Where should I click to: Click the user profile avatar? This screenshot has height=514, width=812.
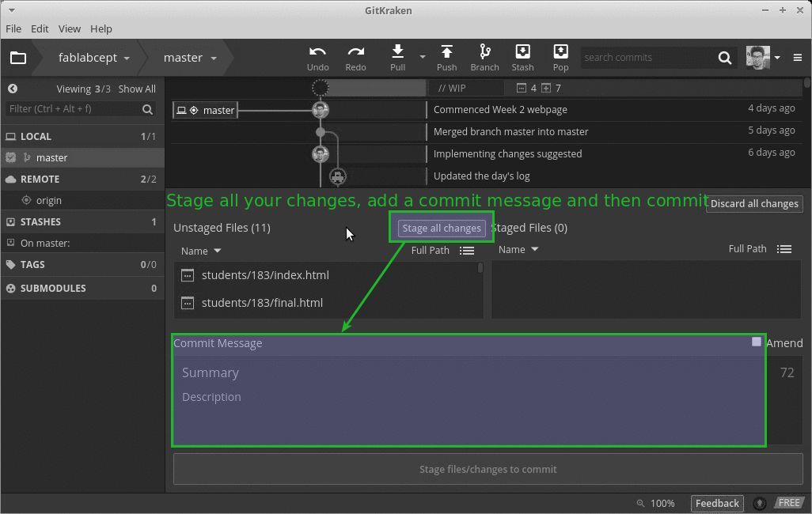(757, 58)
